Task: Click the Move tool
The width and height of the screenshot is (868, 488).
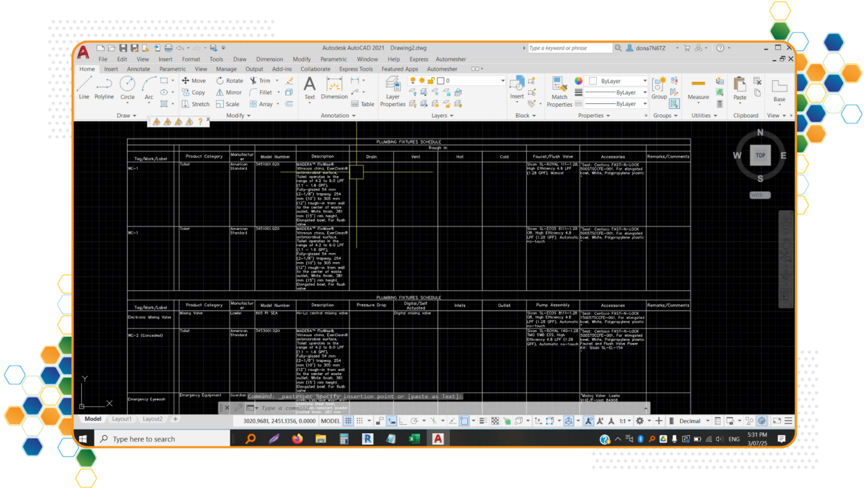Action: coord(194,81)
